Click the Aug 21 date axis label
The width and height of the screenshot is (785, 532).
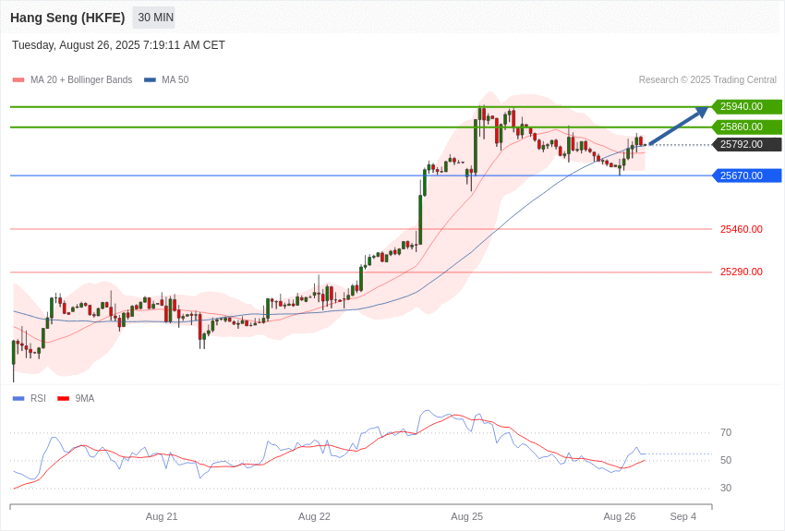[162, 516]
